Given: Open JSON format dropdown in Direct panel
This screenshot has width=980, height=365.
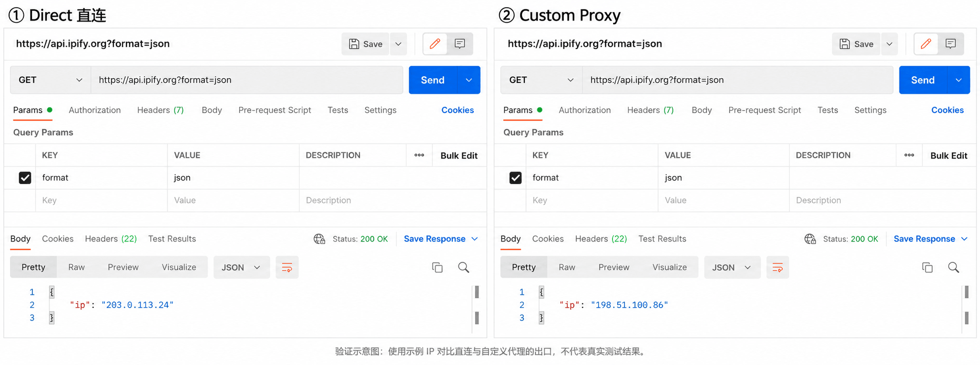Looking at the screenshot, I should tap(242, 267).
